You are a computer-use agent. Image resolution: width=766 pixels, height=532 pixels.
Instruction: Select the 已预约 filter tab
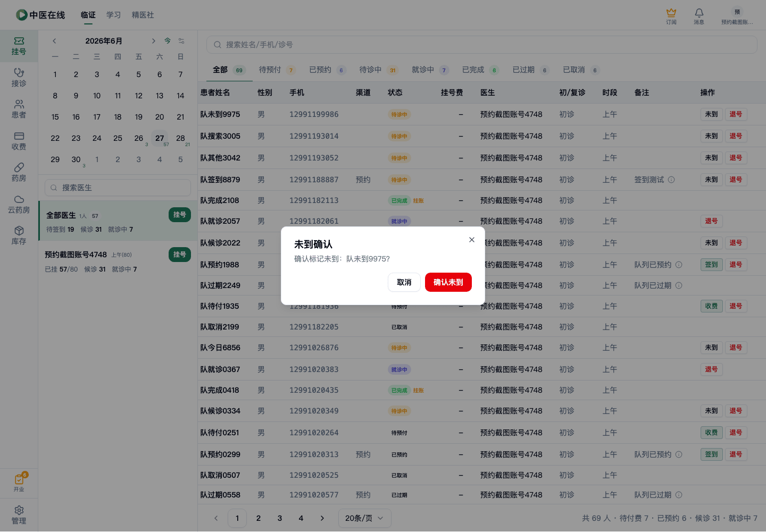pos(328,70)
